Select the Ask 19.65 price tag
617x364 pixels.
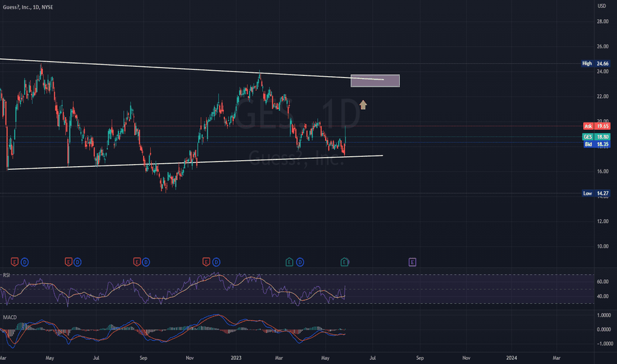[x=596, y=126]
